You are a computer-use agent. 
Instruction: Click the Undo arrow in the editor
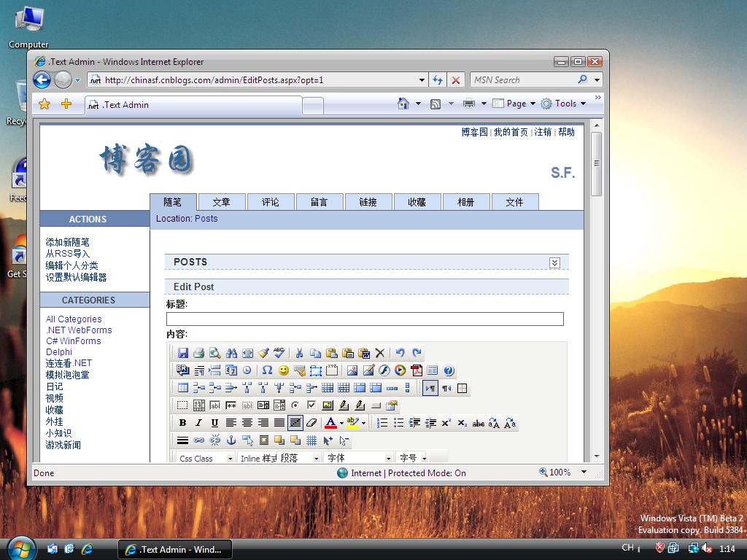coord(400,353)
